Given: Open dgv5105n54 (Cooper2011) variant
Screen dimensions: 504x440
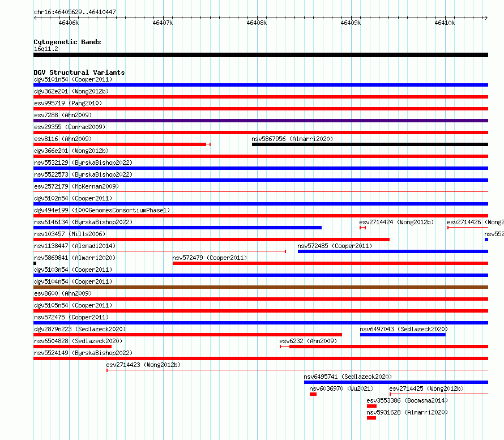Looking at the screenshot, I should 73,305.
